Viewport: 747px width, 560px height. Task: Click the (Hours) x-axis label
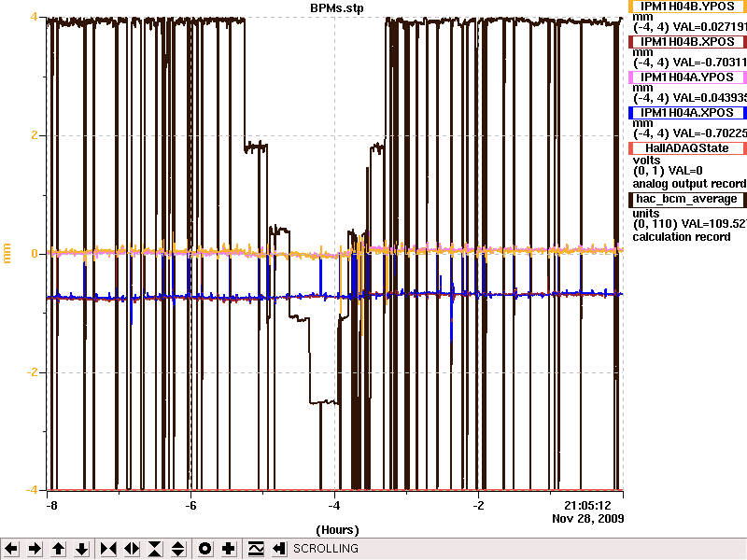point(337,530)
